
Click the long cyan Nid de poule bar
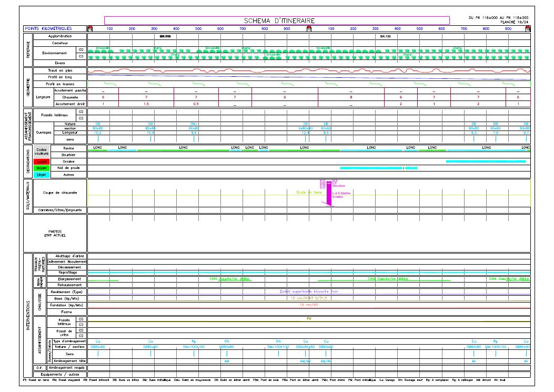pos(371,168)
